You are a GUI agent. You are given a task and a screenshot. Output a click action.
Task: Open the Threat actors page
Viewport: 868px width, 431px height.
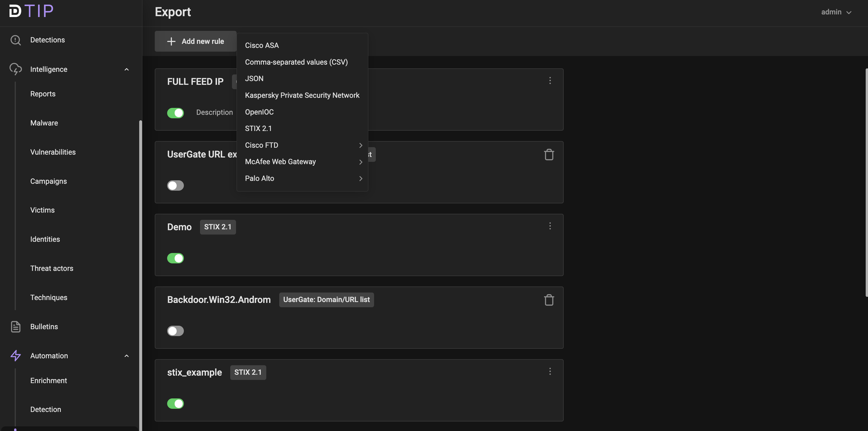(52, 268)
